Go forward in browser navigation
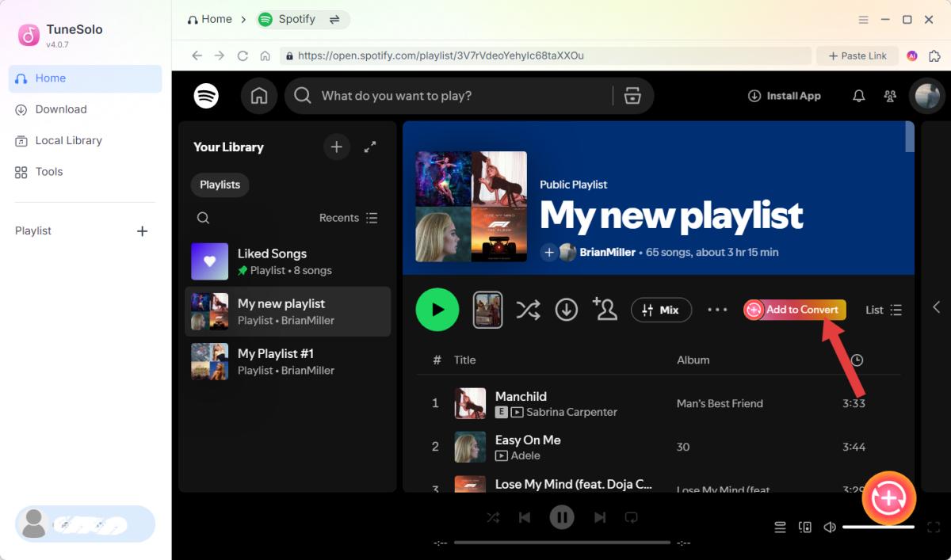This screenshot has height=560, width=951. point(220,55)
